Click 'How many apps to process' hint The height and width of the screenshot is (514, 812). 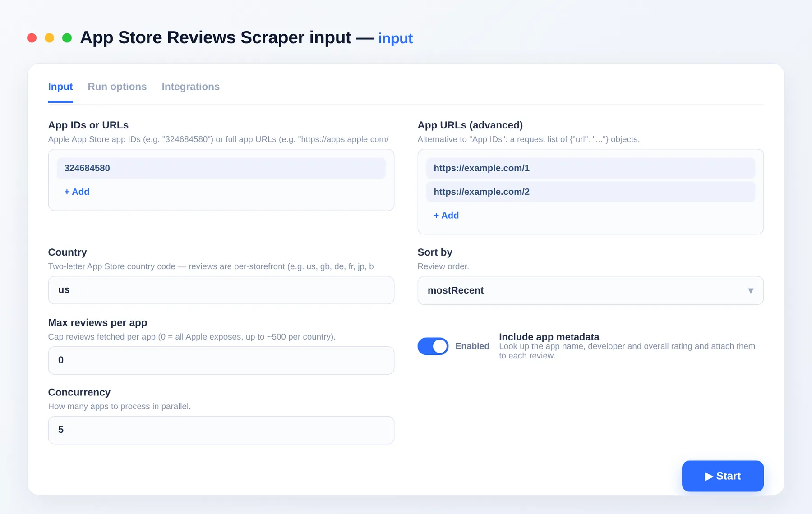point(120,406)
